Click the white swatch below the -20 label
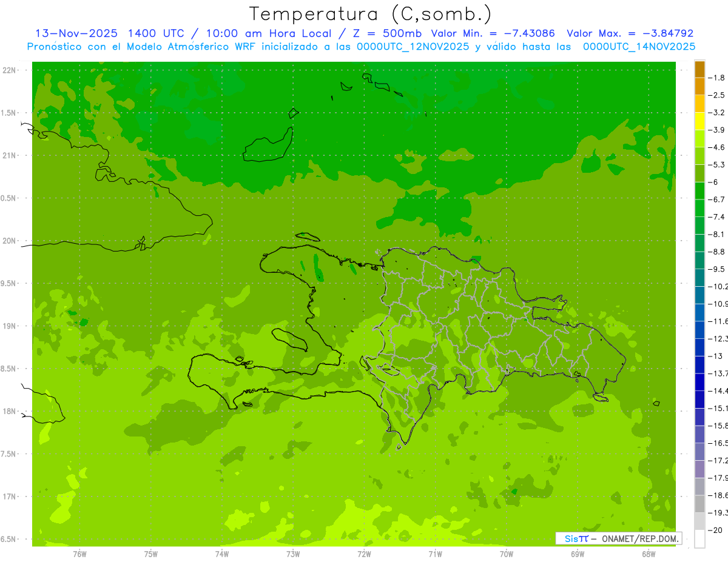 699,538
